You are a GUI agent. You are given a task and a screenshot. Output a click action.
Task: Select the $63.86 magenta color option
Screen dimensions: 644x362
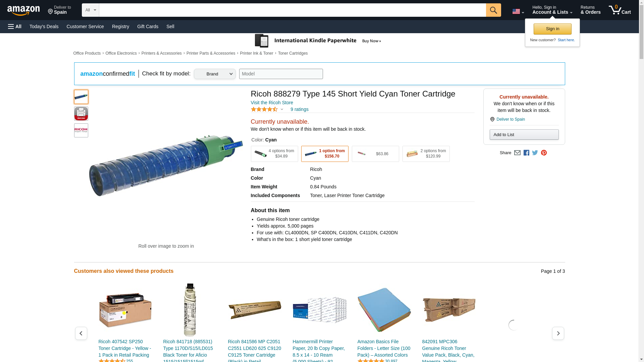(x=375, y=154)
